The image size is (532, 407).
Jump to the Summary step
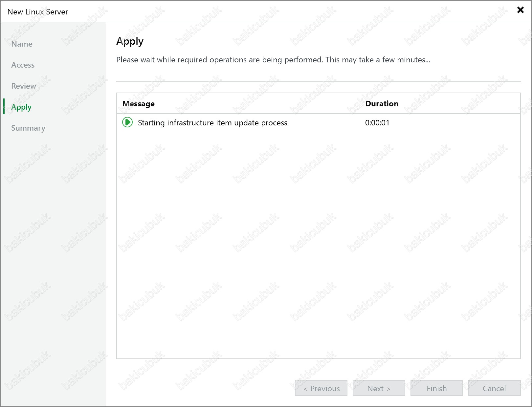(28, 128)
